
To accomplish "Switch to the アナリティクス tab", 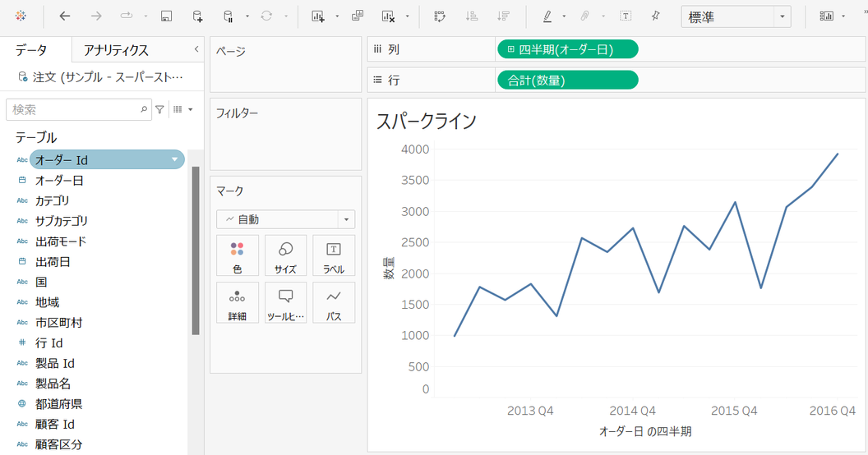I will tap(116, 50).
